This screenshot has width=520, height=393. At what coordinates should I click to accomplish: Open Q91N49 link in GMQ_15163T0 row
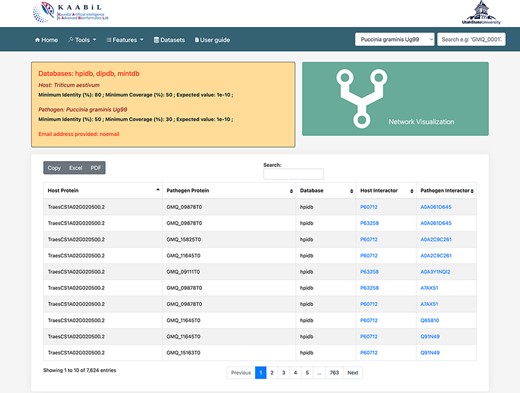click(430, 353)
